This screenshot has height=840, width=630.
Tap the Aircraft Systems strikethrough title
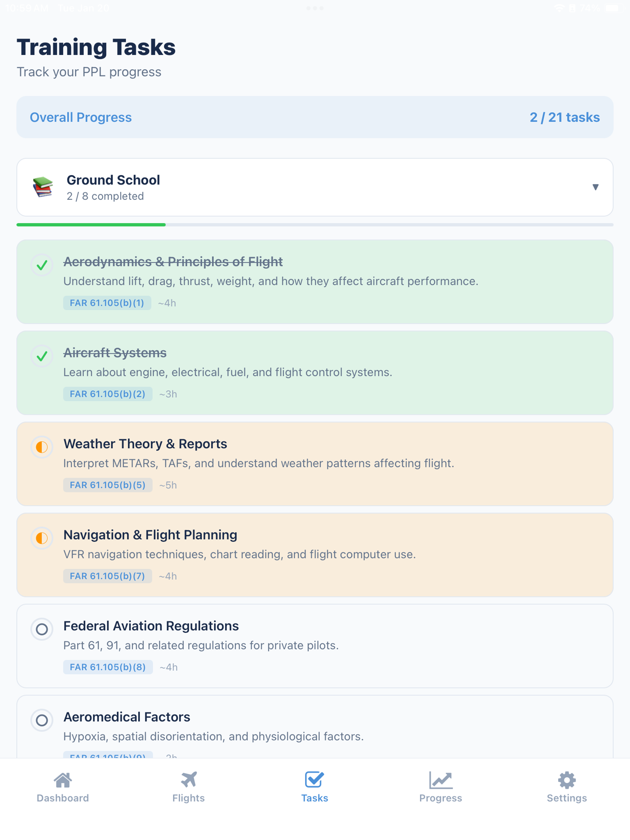(x=115, y=353)
